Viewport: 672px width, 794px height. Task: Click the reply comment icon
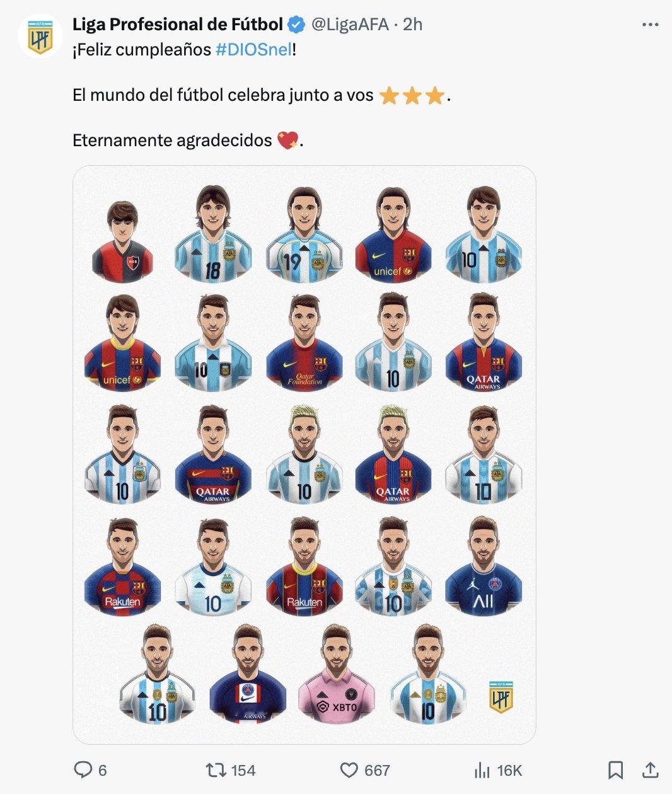[83, 769]
